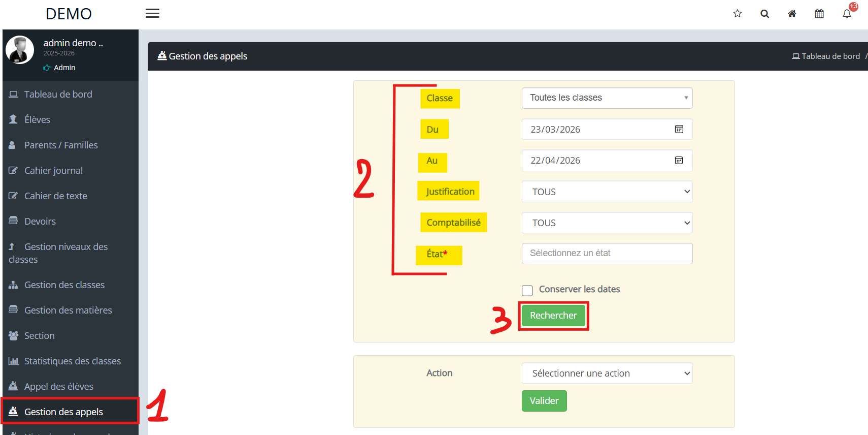This screenshot has height=435, width=868.
Task: Click the star favorites icon
Action: pos(738,14)
